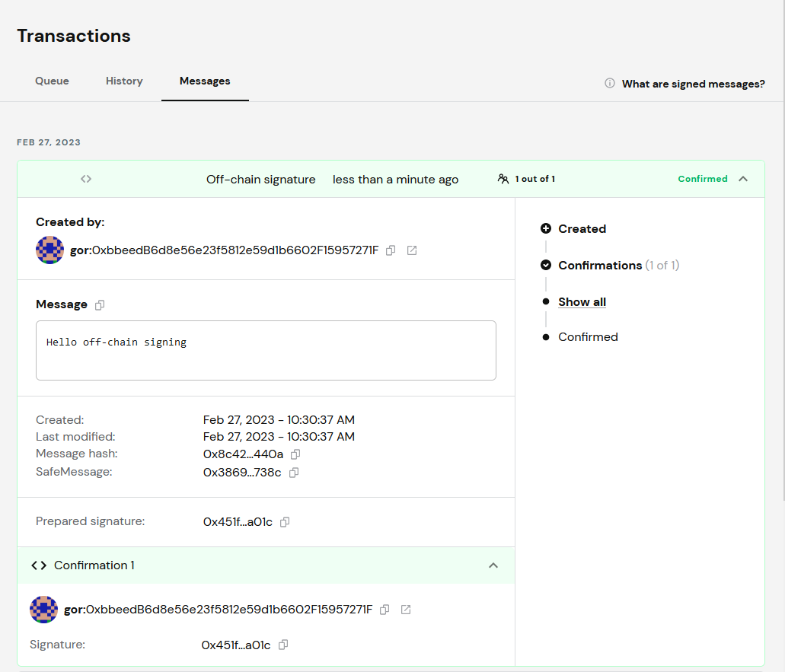Copy Confirmation 1 signer address
The height and width of the screenshot is (672, 785).
pos(385,610)
